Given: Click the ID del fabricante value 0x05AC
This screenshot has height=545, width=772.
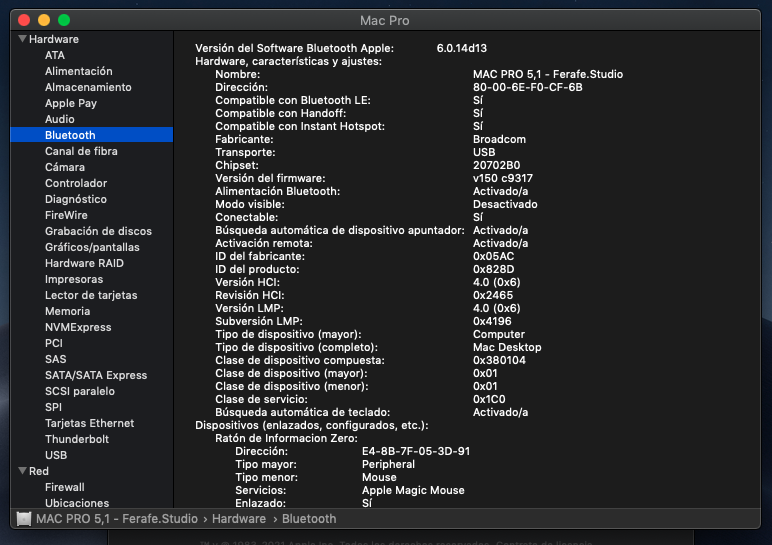Looking at the screenshot, I should tap(493, 256).
